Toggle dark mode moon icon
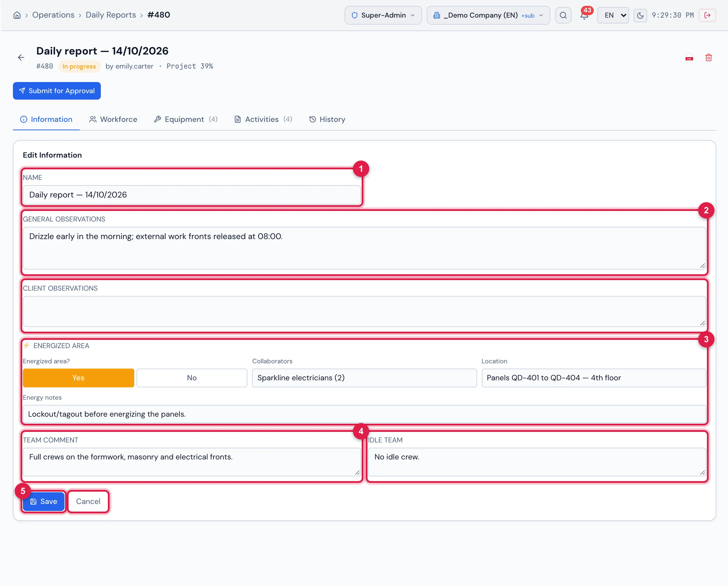728x586 pixels. click(x=640, y=15)
